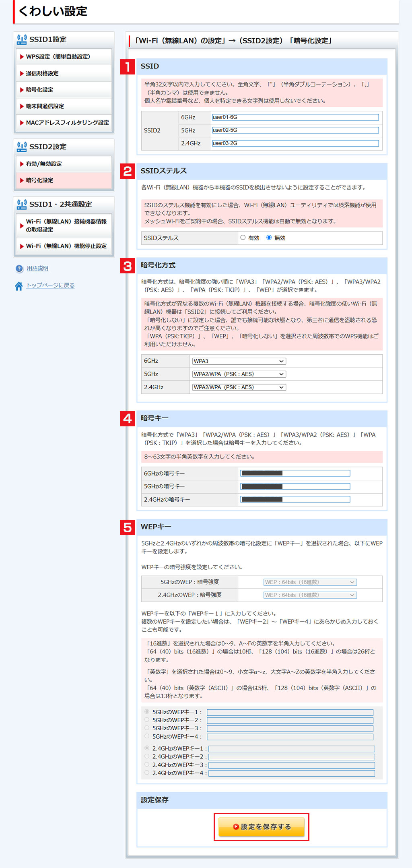Select the 2.4GHzのWEPキー4 radio button
This screenshot has width=412, height=868.
[147, 773]
